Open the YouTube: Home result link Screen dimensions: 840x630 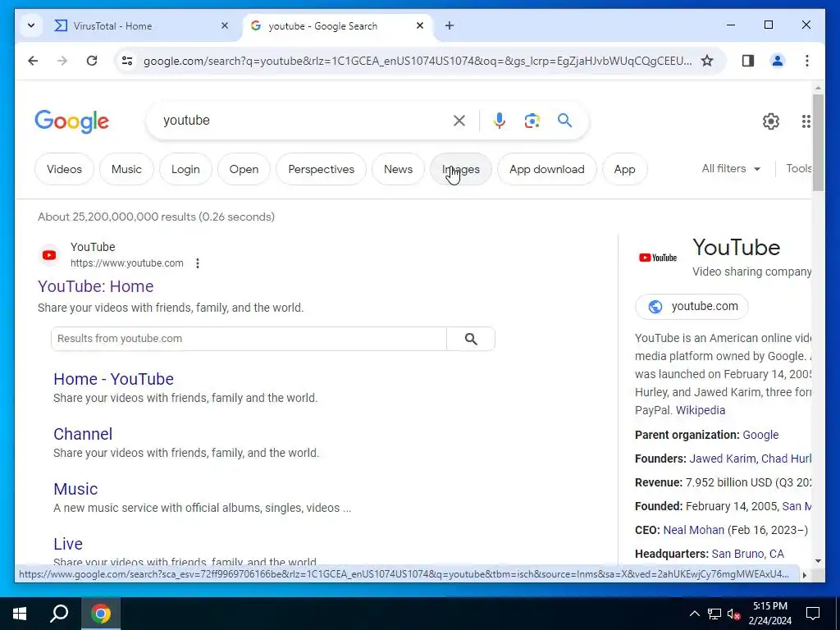pos(95,286)
